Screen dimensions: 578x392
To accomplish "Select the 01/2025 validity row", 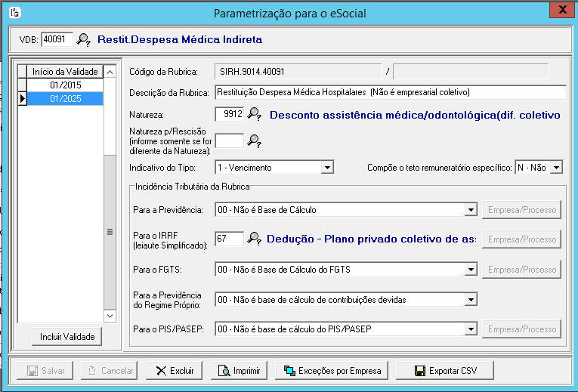I will click(x=65, y=98).
